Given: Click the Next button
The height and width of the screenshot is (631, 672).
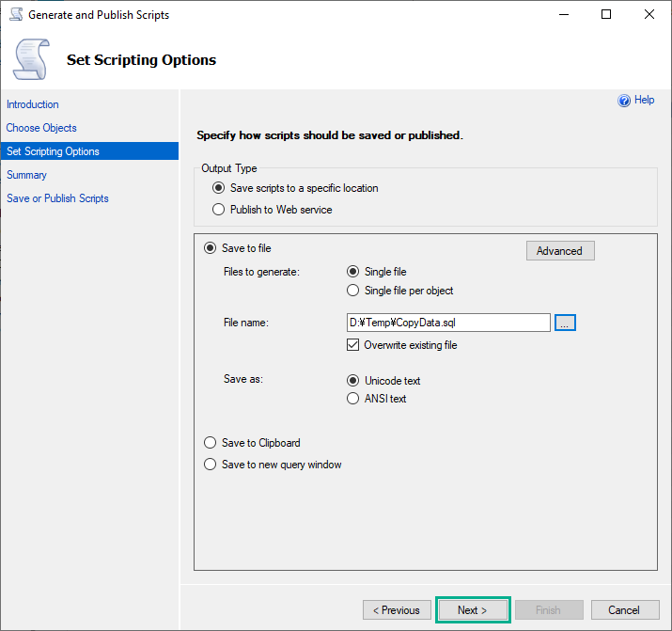Looking at the screenshot, I should click(473, 610).
